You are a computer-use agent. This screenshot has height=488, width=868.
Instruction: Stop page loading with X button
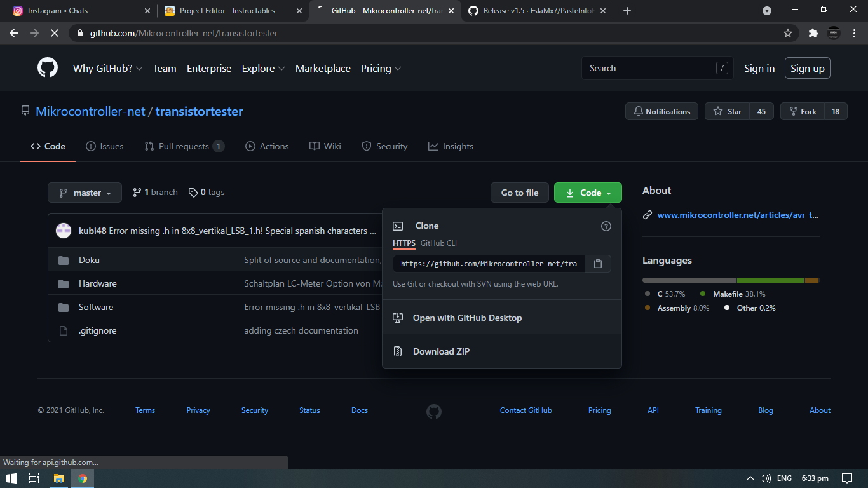coord(54,33)
